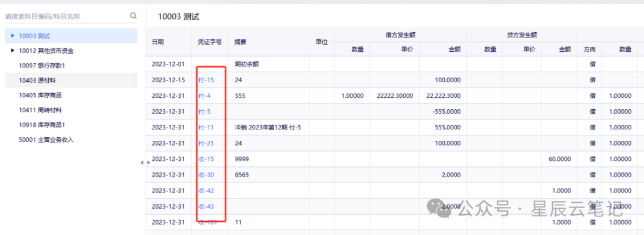Open voucher link 收-42
The image size is (644, 235).
click(x=206, y=191)
